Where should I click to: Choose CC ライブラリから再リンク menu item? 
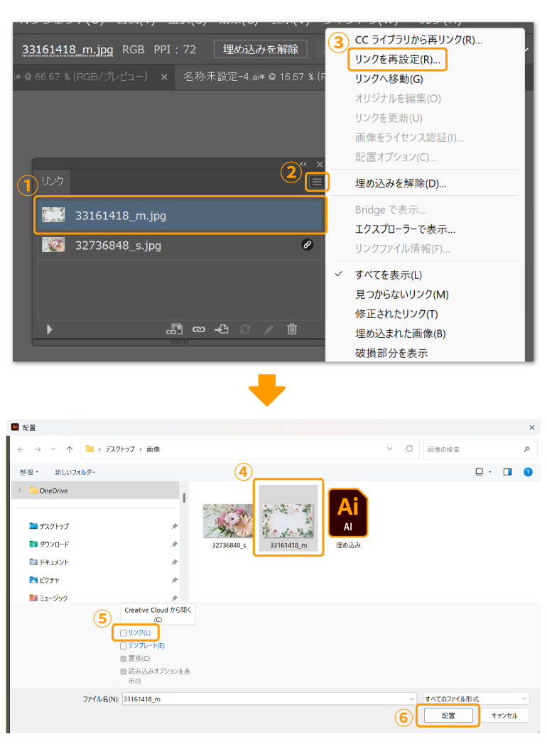(x=418, y=40)
